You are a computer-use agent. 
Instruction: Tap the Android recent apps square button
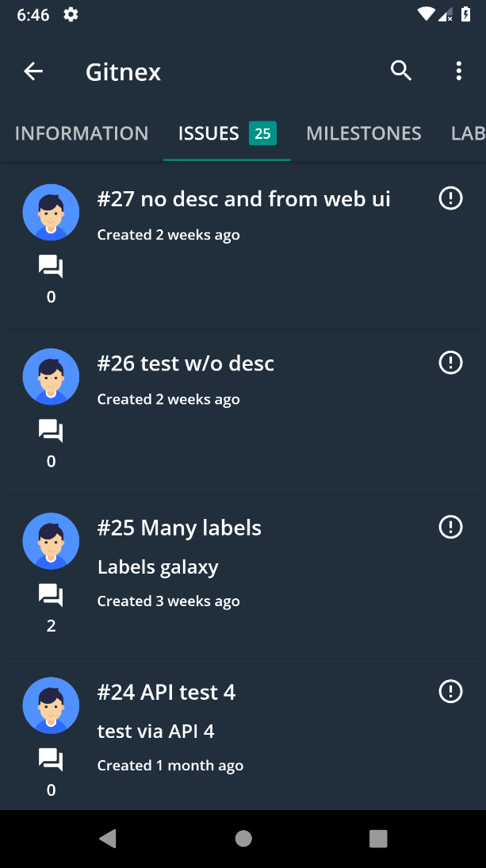(x=378, y=839)
